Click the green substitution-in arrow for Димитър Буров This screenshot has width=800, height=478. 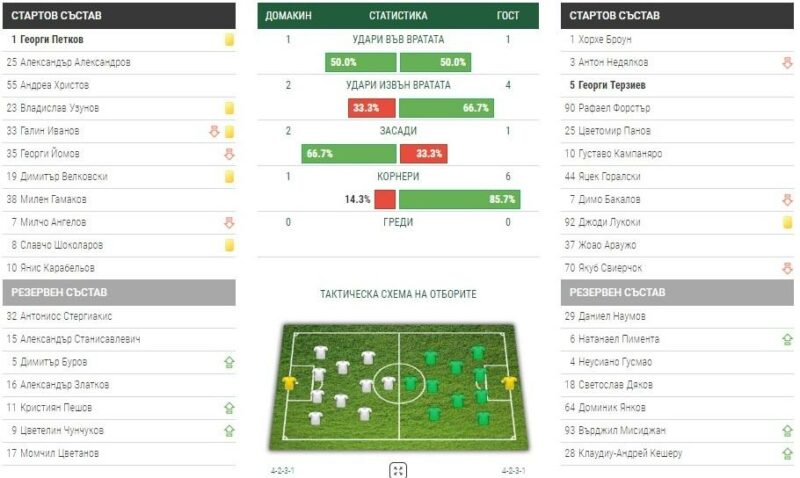coord(229,362)
